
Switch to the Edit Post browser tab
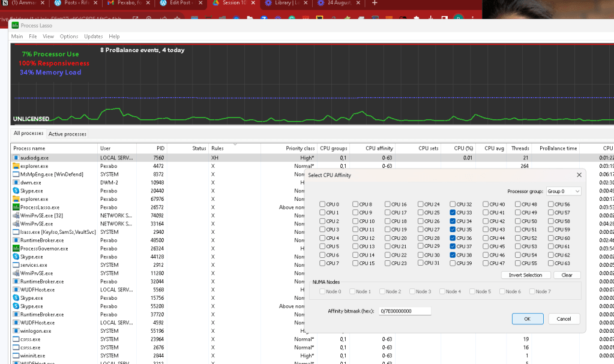coord(182,4)
